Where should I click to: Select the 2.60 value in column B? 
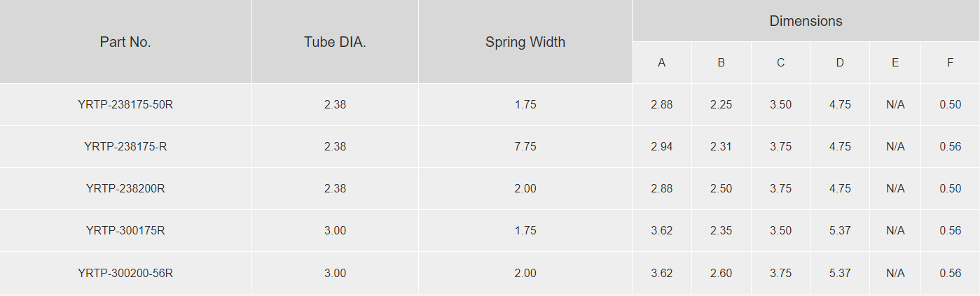click(x=721, y=273)
